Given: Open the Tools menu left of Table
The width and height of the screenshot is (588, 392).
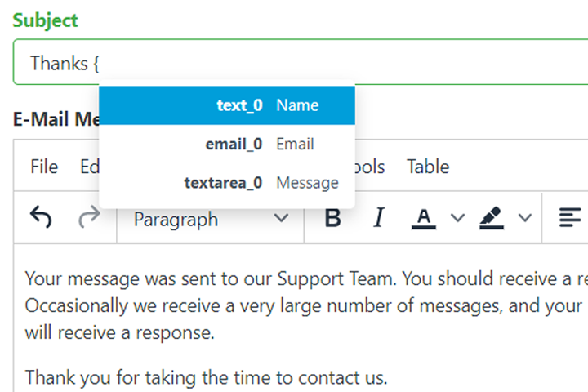Looking at the screenshot, I should click(372, 167).
